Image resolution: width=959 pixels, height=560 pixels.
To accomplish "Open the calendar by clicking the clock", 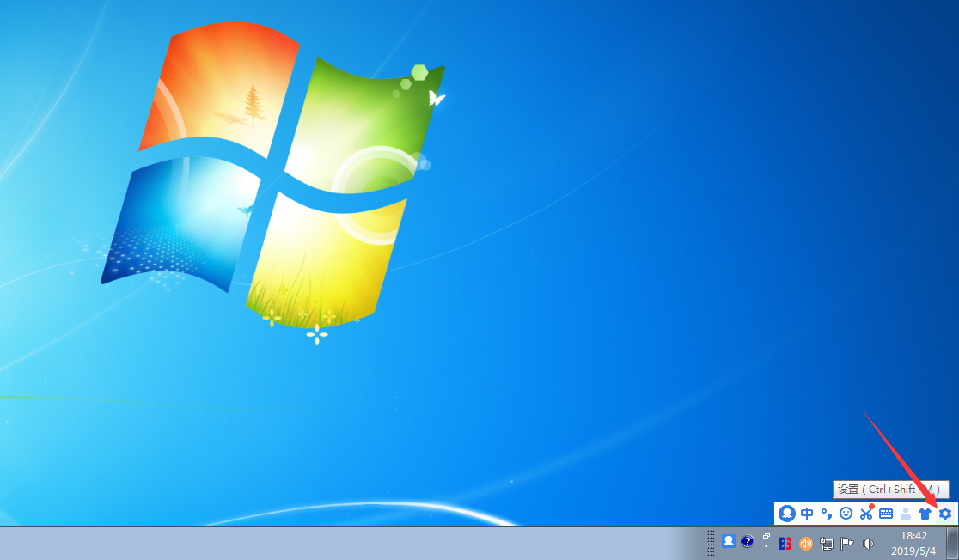I will (x=915, y=542).
